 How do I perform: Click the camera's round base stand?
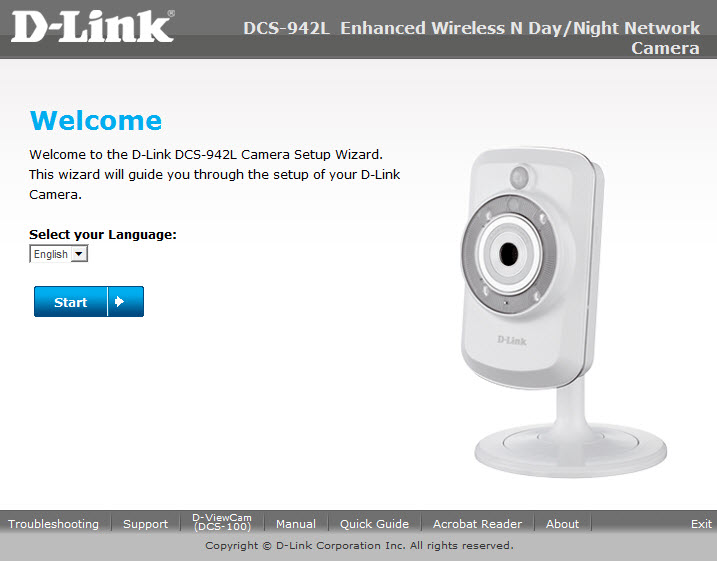coord(570,449)
